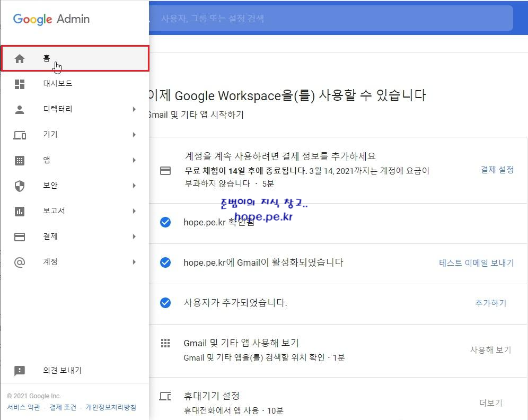Open the 기기 menu item

[x=75, y=135]
